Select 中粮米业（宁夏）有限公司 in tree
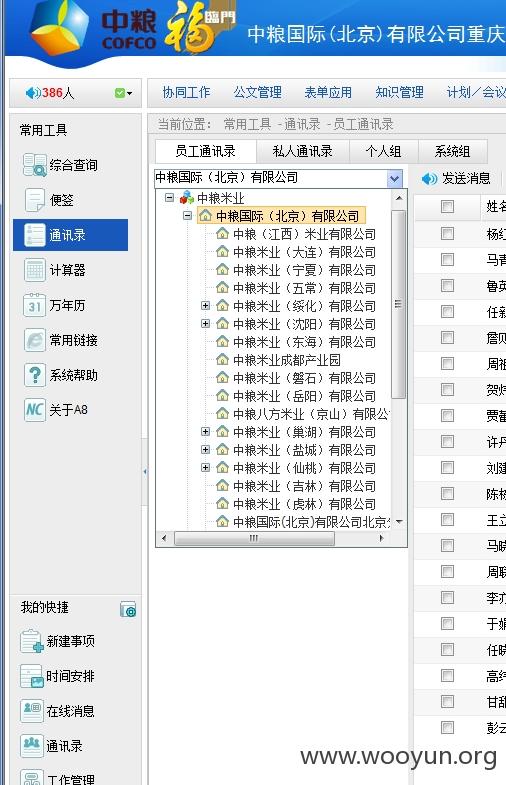 coord(304,270)
